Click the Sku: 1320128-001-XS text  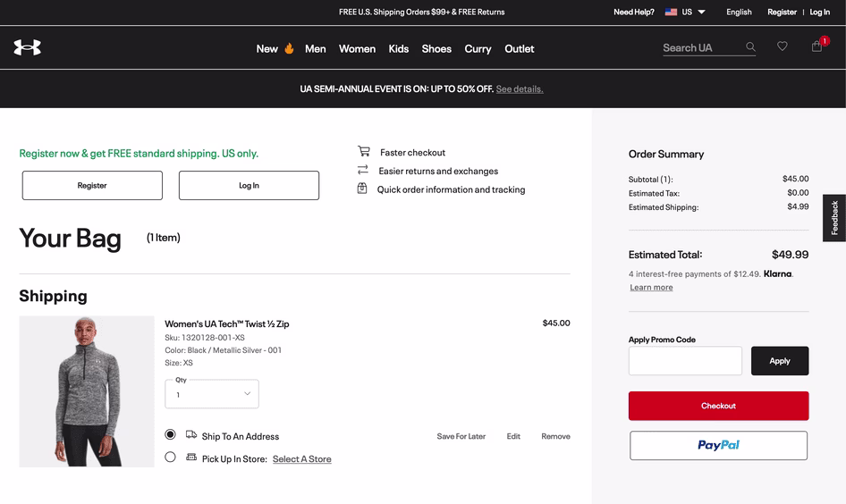coord(205,338)
